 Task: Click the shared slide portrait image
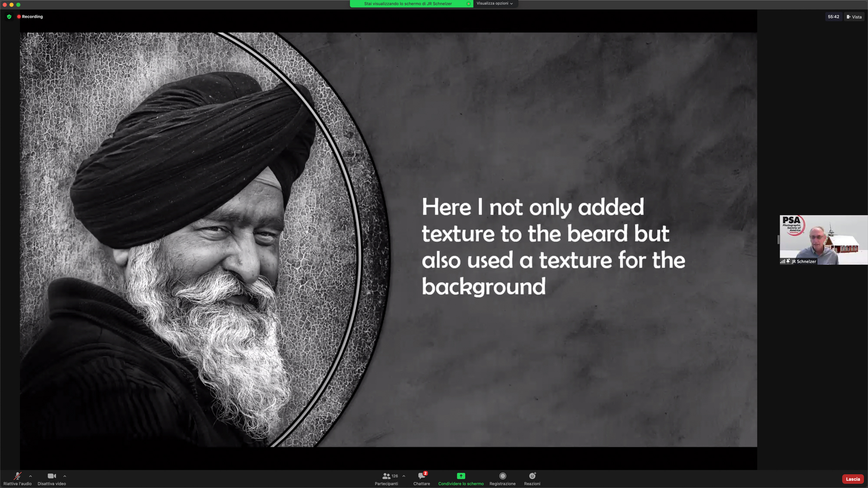pos(204,240)
